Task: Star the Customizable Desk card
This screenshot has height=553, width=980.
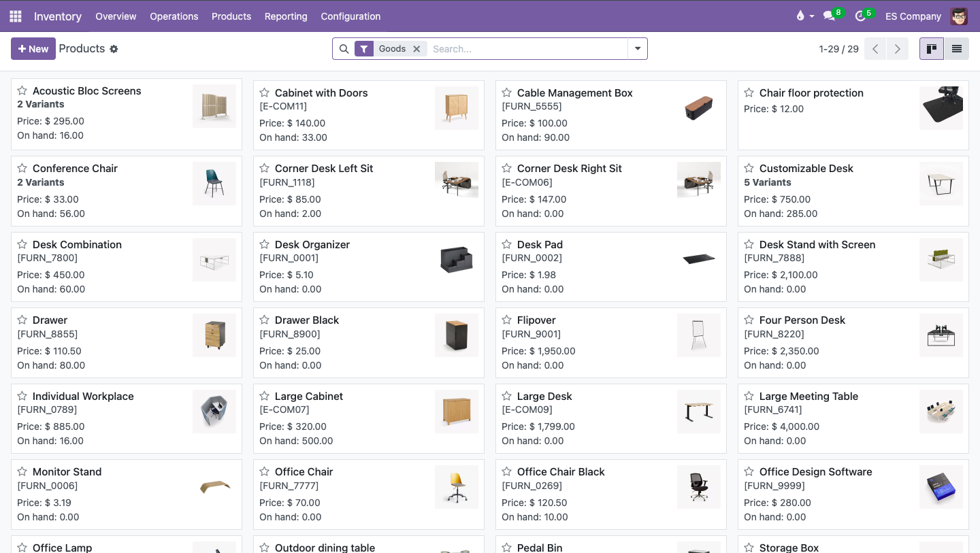Action: click(x=749, y=168)
